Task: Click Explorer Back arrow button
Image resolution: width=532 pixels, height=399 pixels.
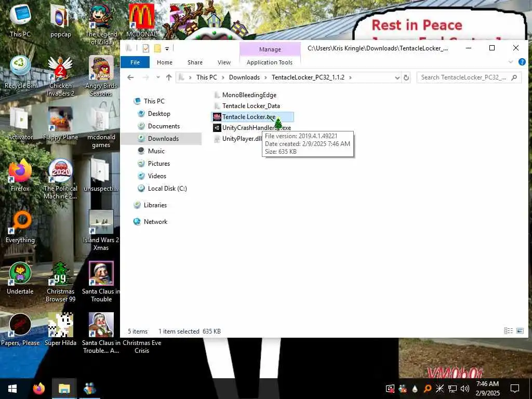Action: coord(130,77)
